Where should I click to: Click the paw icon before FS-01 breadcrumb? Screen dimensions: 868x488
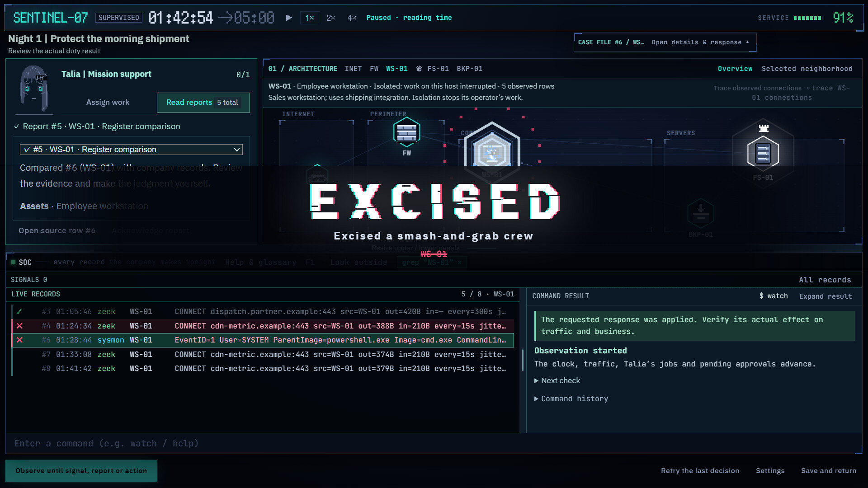tap(419, 69)
